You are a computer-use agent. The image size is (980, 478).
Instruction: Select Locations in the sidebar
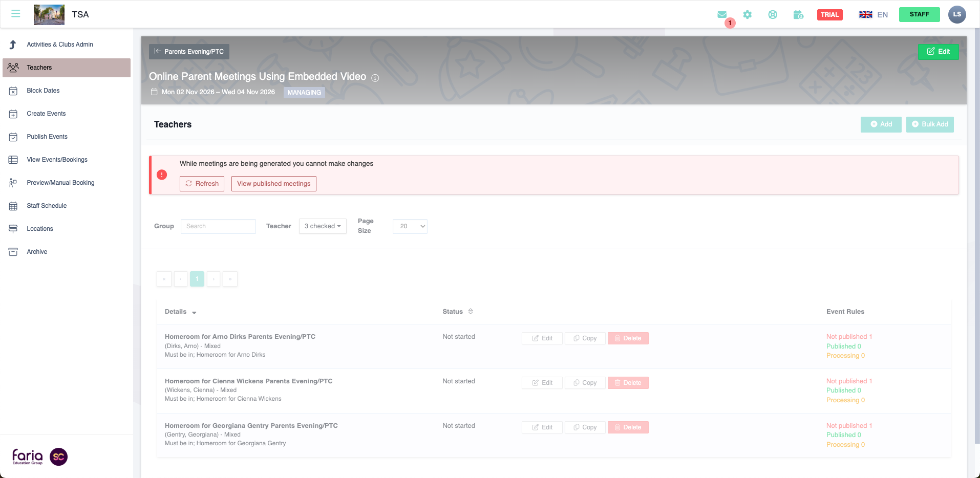[x=40, y=229]
